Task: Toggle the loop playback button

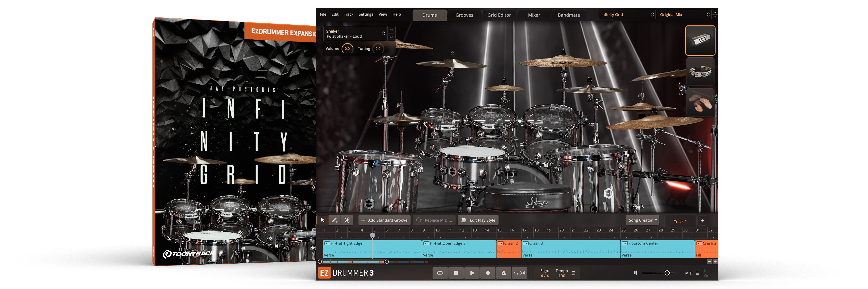Action: click(x=440, y=273)
